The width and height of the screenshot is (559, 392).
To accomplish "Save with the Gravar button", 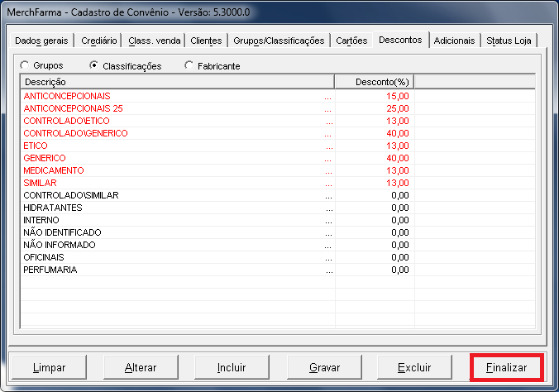I will point(324,366).
